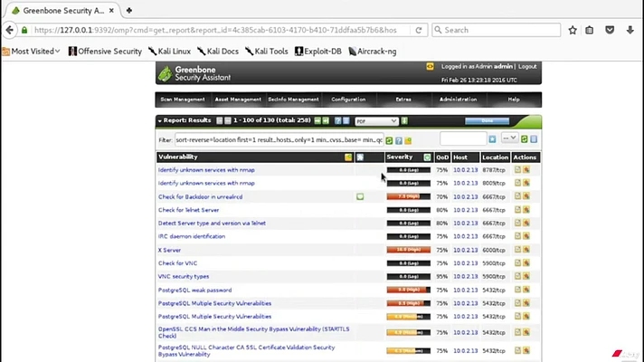
Task: Open PostgreSQL weak password result
Action: 194,291
